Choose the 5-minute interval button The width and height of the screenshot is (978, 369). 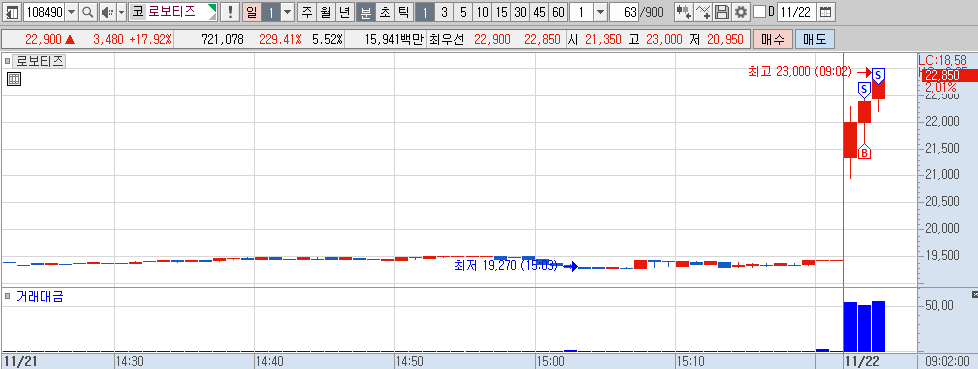coord(462,12)
